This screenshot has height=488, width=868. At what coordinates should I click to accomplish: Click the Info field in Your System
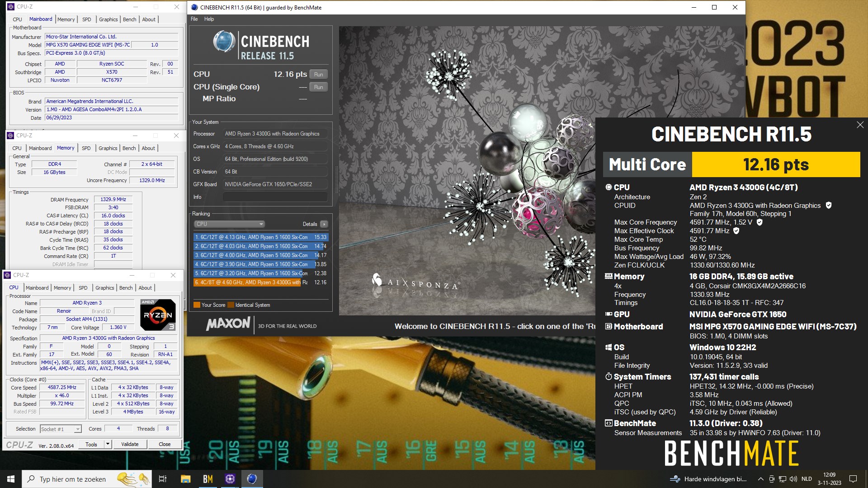tap(275, 197)
